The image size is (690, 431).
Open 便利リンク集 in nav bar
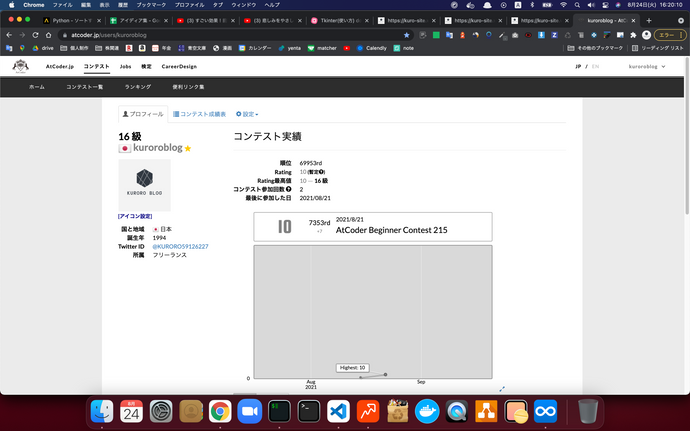(188, 87)
